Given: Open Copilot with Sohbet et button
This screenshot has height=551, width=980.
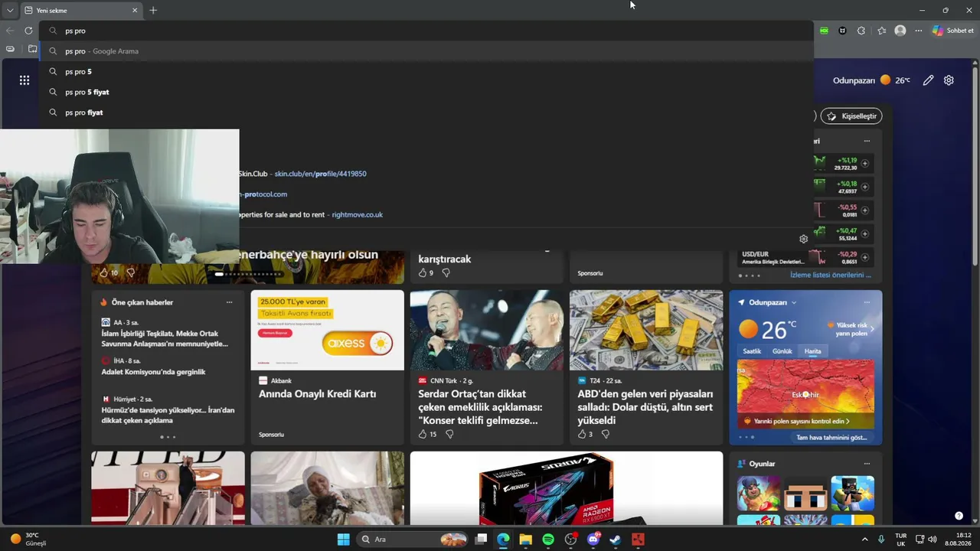Looking at the screenshot, I should tap(953, 31).
